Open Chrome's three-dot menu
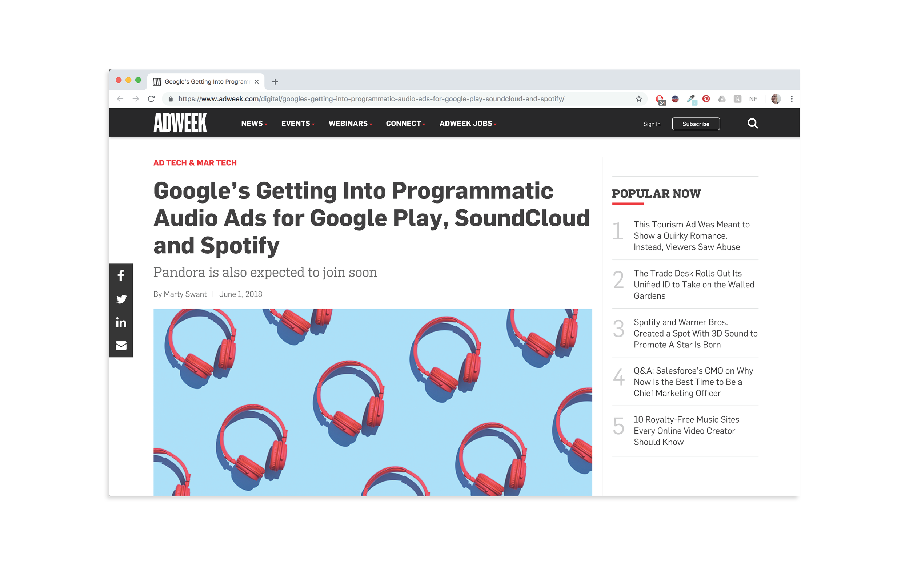The width and height of the screenshot is (909, 588). 792,99
